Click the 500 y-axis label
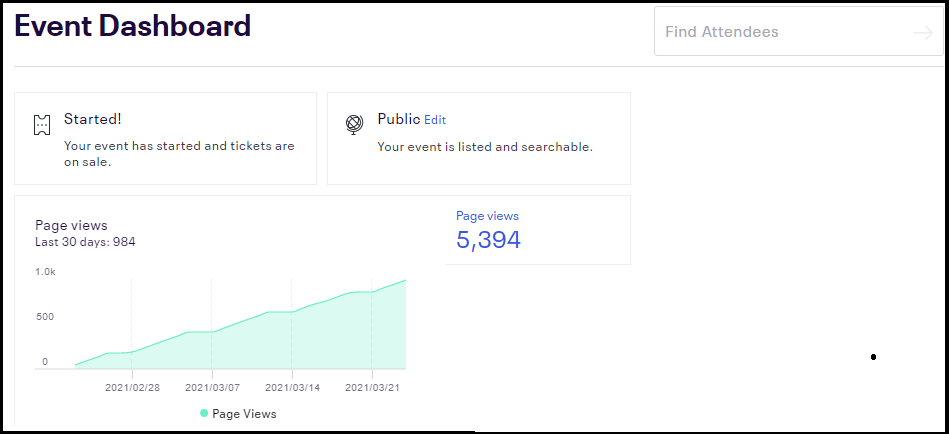The height and width of the screenshot is (434, 949). click(44, 317)
